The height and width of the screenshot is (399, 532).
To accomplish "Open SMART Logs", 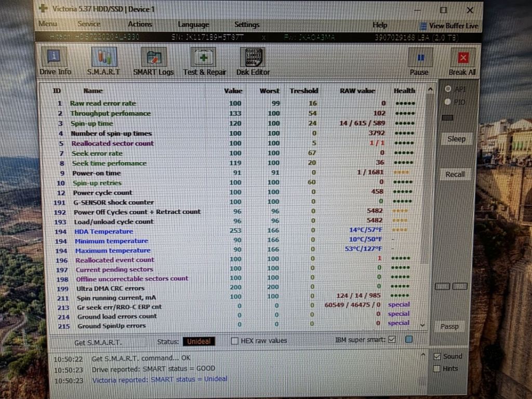I will click(153, 61).
